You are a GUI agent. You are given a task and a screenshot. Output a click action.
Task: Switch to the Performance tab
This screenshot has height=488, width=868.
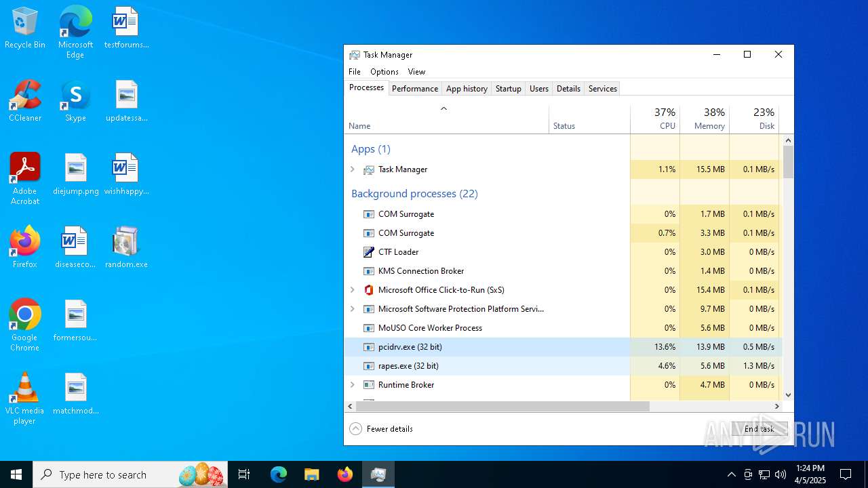coord(415,89)
